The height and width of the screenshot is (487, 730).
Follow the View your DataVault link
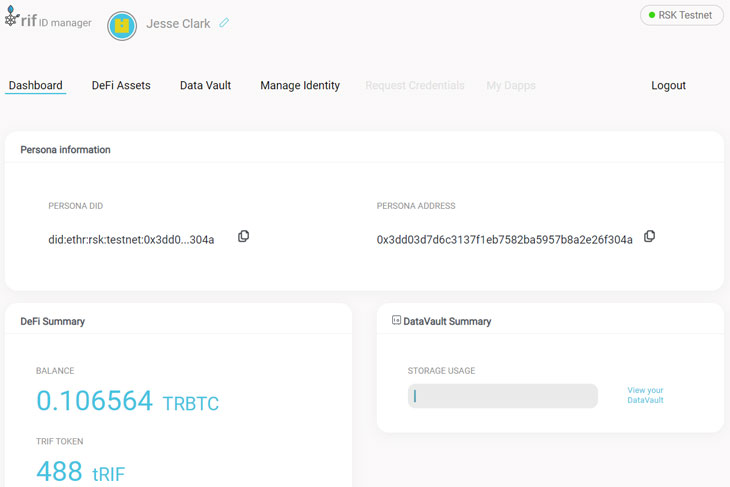(645, 395)
